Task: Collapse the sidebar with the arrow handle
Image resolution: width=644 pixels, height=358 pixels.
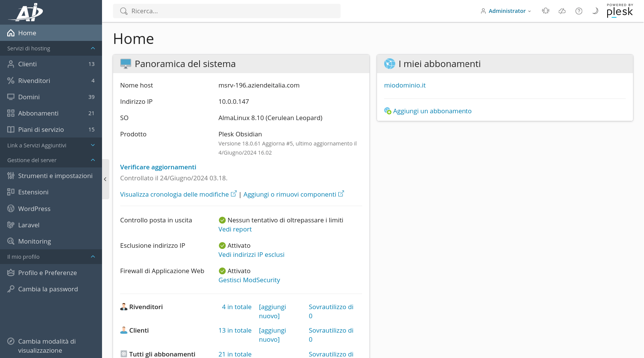Action: [x=105, y=179]
